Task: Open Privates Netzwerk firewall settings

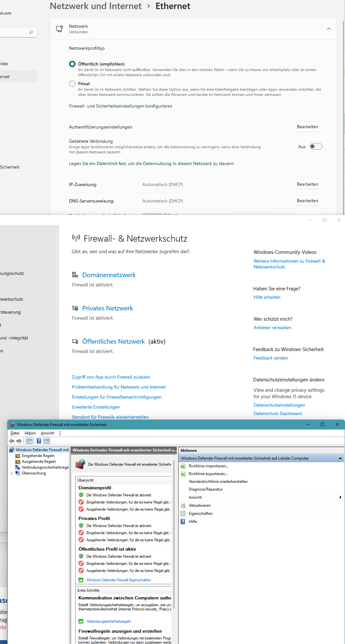Action: [x=107, y=308]
